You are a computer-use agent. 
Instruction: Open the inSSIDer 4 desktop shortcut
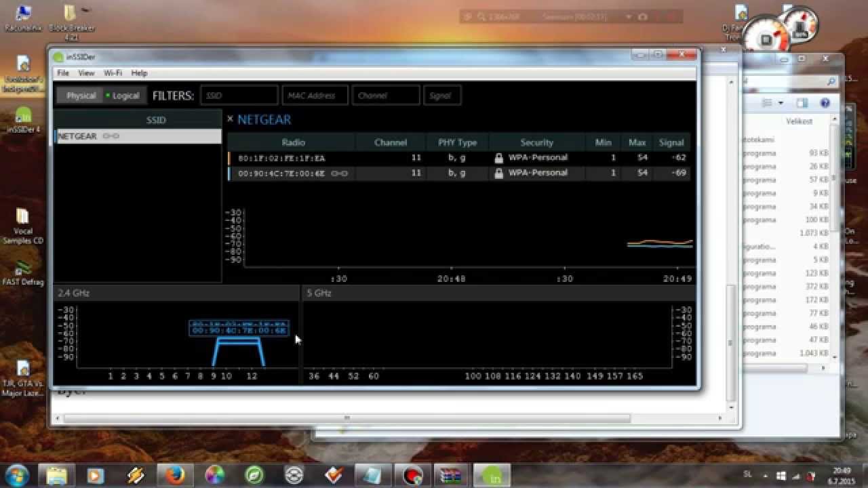[x=23, y=120]
